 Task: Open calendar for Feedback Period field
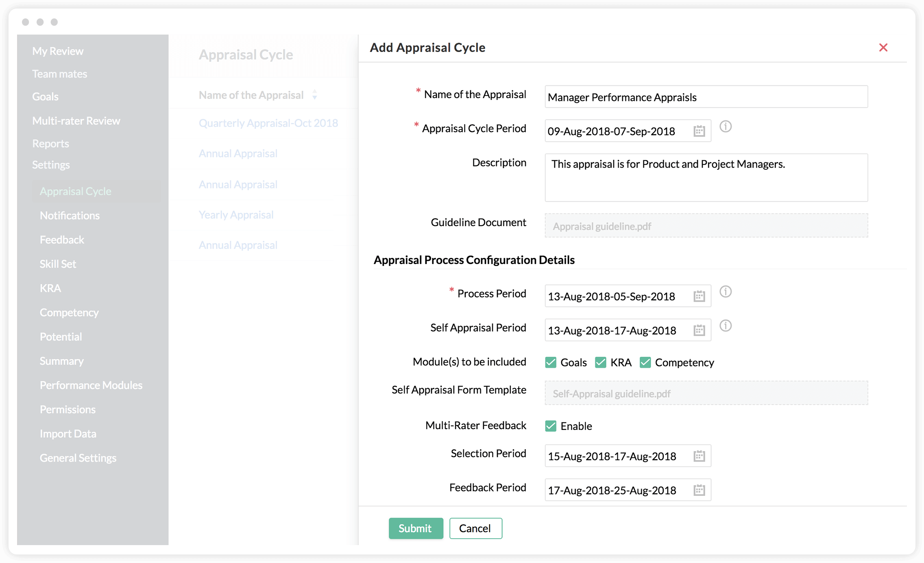699,490
